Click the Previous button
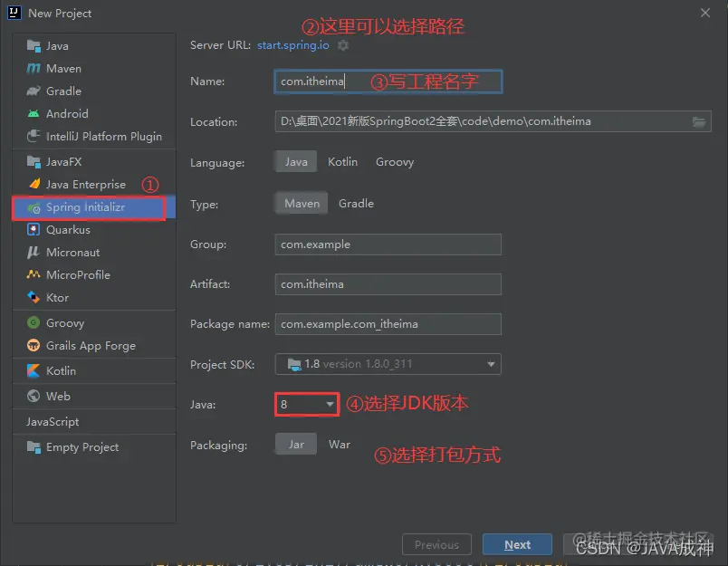The width and height of the screenshot is (728, 566). (436, 544)
